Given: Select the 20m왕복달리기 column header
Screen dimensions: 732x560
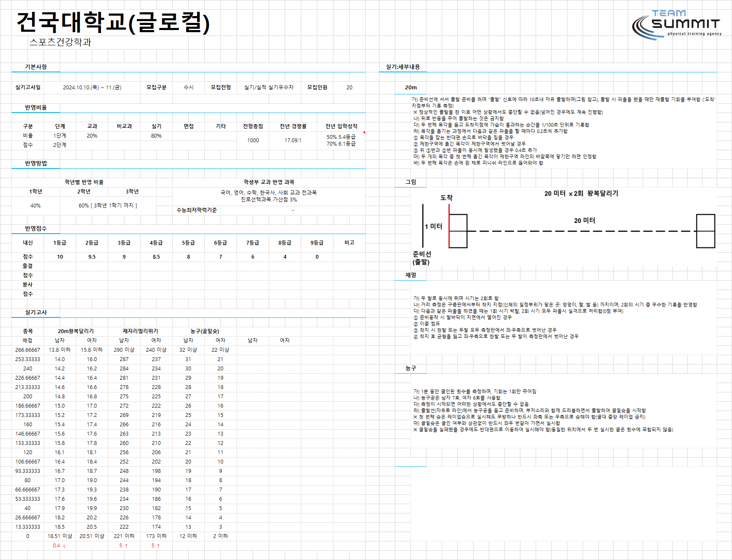Looking at the screenshot, I should (x=76, y=331).
